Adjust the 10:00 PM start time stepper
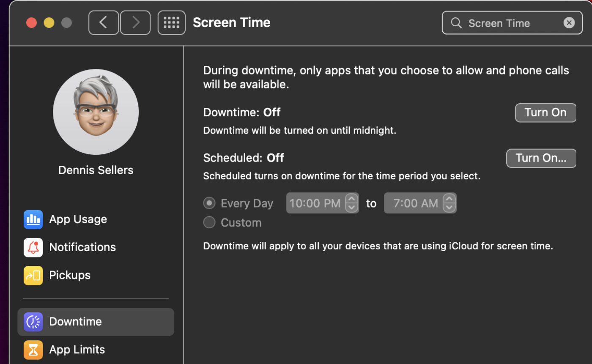The image size is (592, 364). click(x=351, y=203)
